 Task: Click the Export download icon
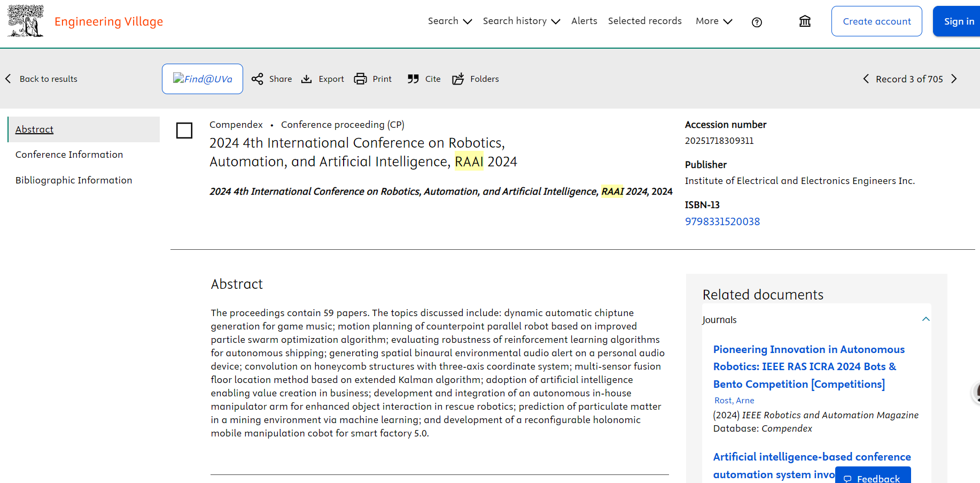coord(307,79)
